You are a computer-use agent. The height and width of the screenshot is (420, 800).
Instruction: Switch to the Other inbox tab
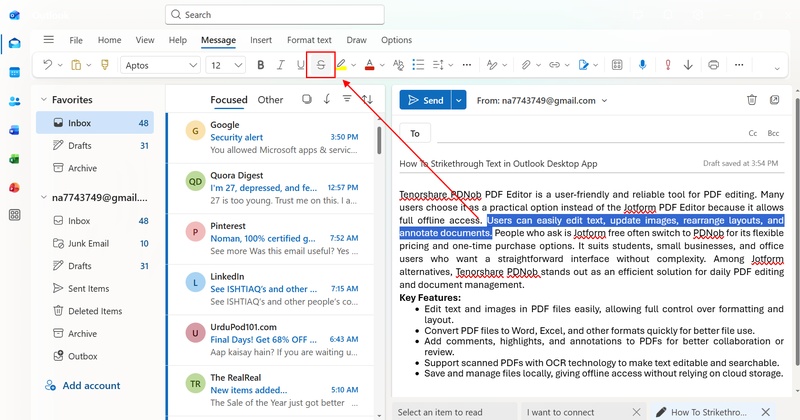(270, 100)
